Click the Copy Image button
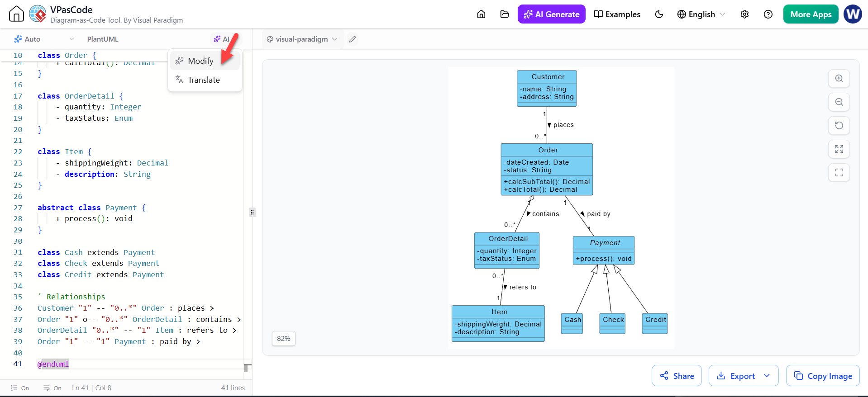This screenshot has width=868, height=397. (823, 376)
